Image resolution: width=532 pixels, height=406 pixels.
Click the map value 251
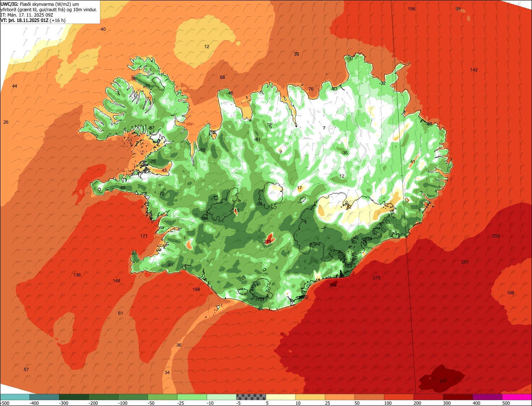pyautogui.click(x=465, y=262)
